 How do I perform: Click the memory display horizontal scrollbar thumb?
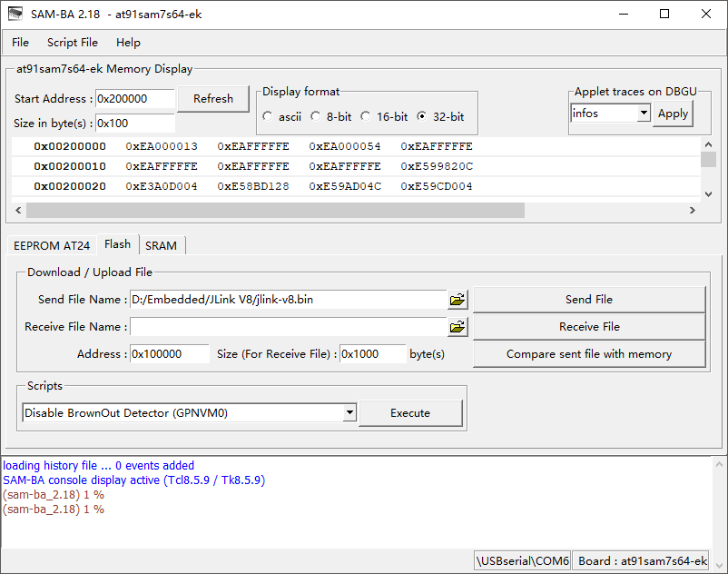(275, 211)
